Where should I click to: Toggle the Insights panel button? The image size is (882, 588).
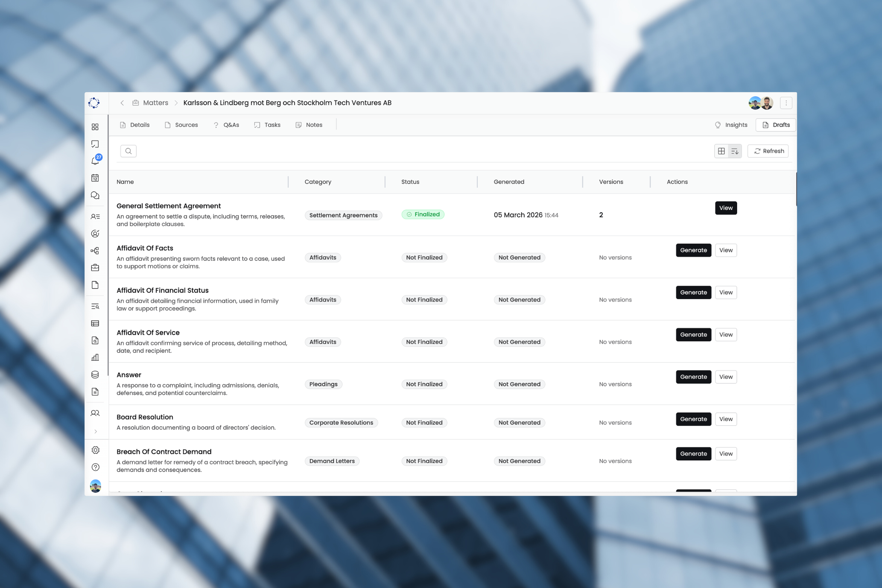pos(731,125)
